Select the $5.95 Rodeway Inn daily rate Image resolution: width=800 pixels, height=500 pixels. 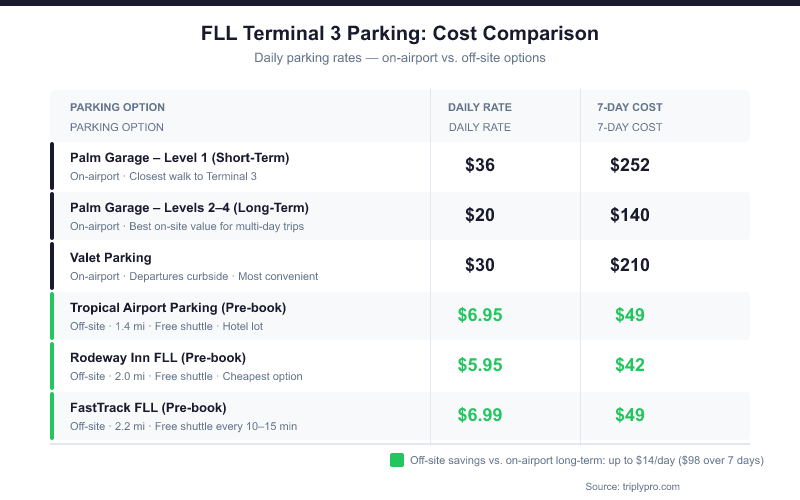pyautogui.click(x=480, y=365)
